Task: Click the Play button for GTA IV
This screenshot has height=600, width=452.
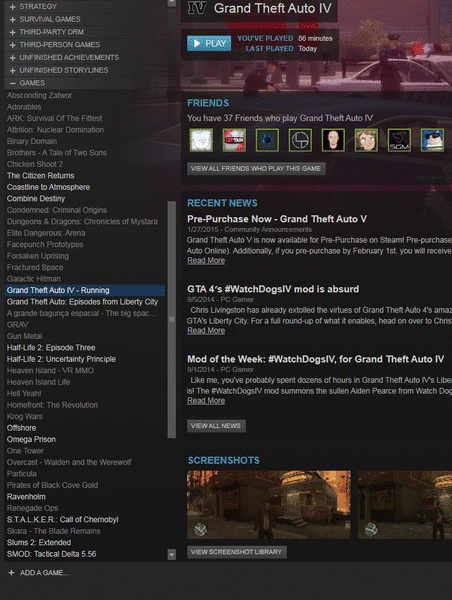Action: coord(209,43)
